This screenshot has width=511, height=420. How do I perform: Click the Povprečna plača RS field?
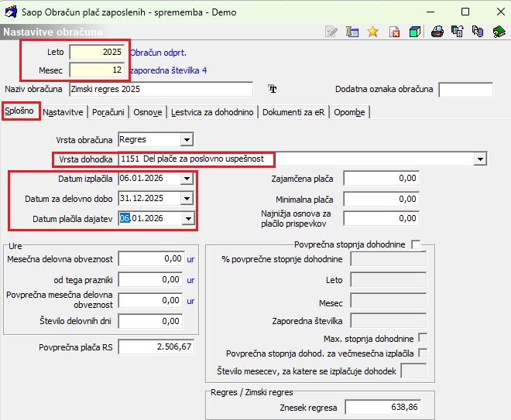point(156,347)
